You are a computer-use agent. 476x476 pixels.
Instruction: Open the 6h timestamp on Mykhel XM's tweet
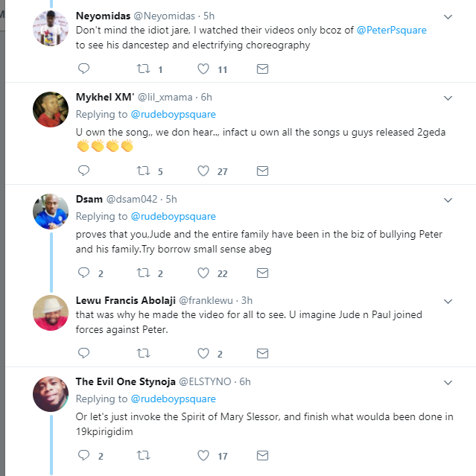(x=206, y=98)
